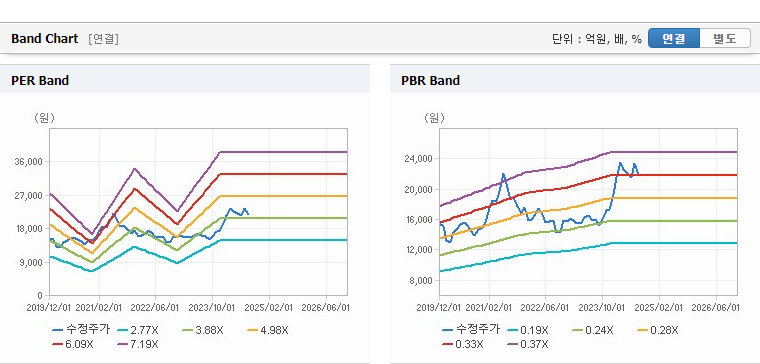Click the PER Band panel title

[x=40, y=80]
